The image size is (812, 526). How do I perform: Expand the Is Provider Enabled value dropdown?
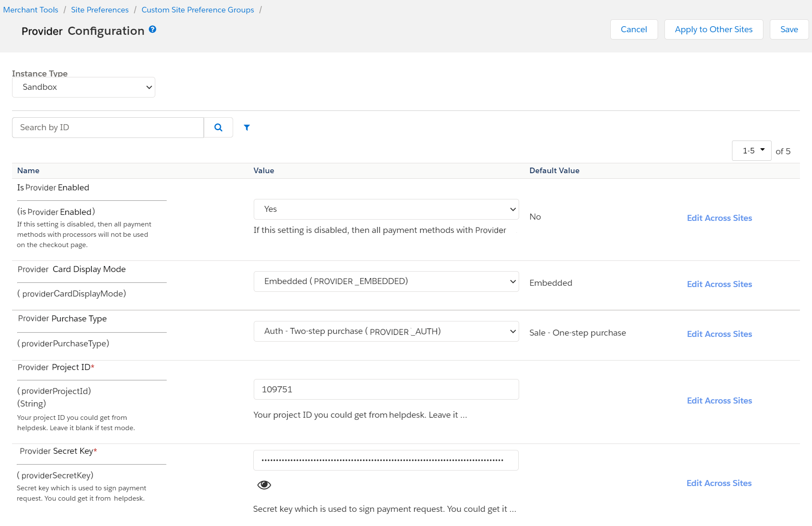(386, 209)
